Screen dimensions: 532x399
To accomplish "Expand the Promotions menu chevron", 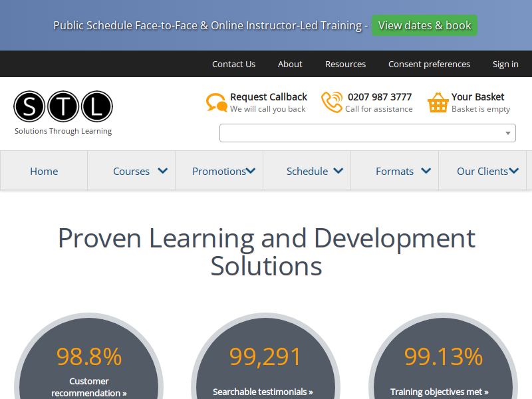I will 251,171.
